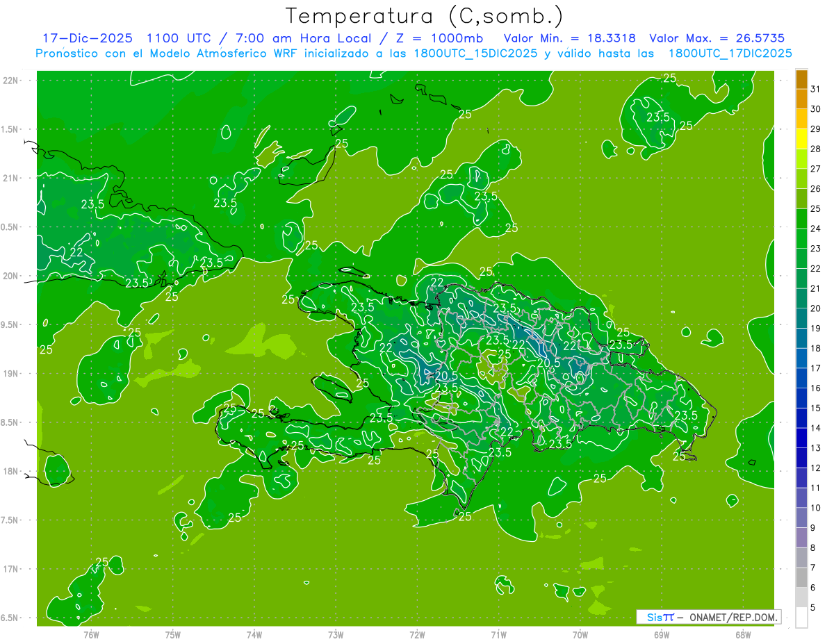Click the teal color bar segment between 19 and 20
The image size is (834, 644).
(801, 318)
